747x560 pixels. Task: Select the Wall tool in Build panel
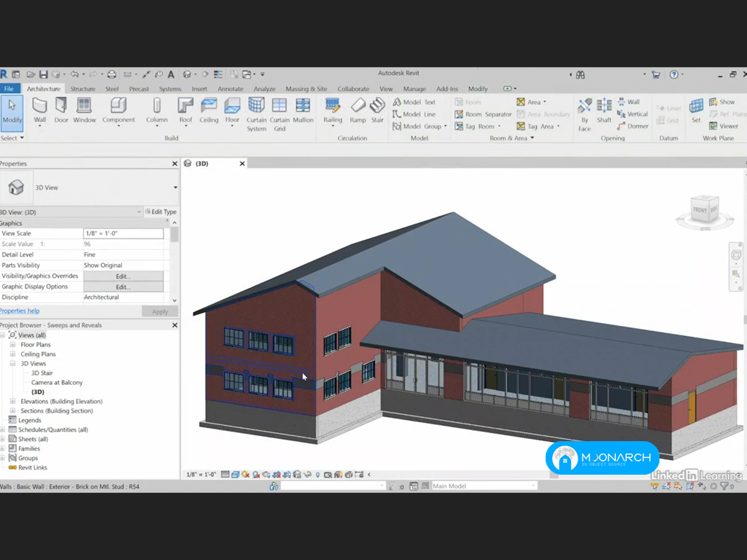(40, 111)
